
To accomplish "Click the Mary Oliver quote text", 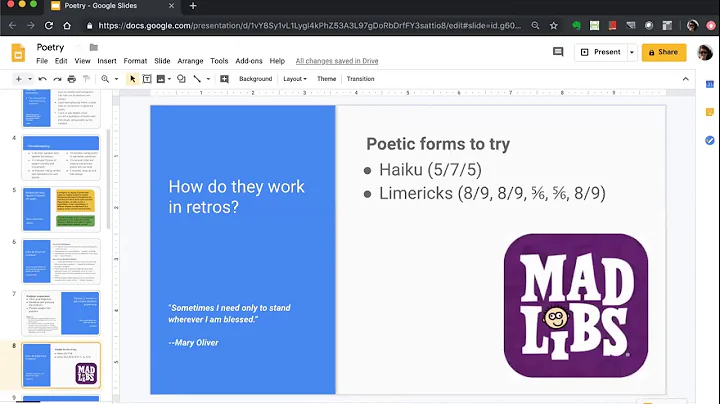I will (229, 314).
